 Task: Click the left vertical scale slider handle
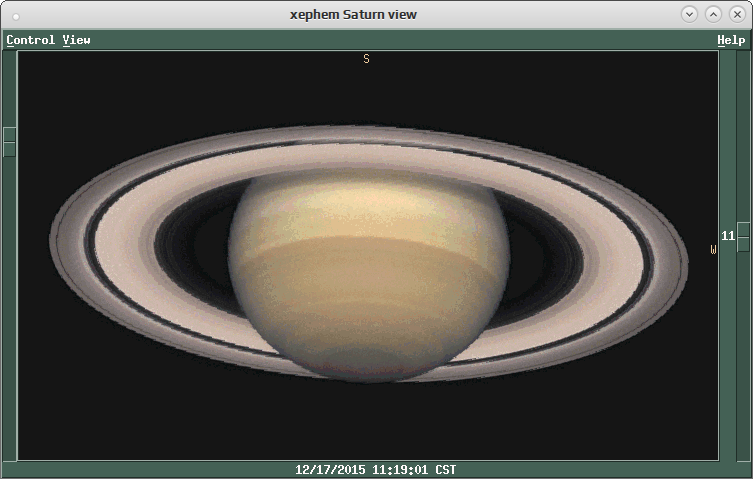(x=10, y=142)
